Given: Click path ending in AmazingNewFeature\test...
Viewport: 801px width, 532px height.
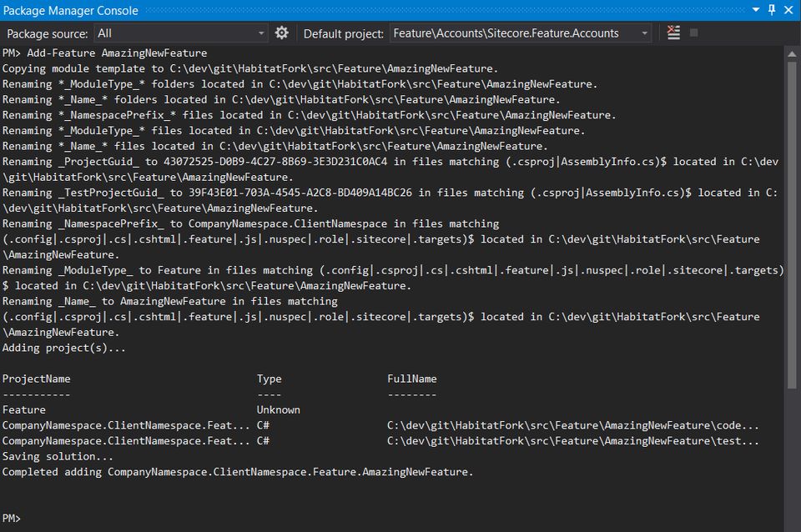Looking at the screenshot, I should pos(572,440).
